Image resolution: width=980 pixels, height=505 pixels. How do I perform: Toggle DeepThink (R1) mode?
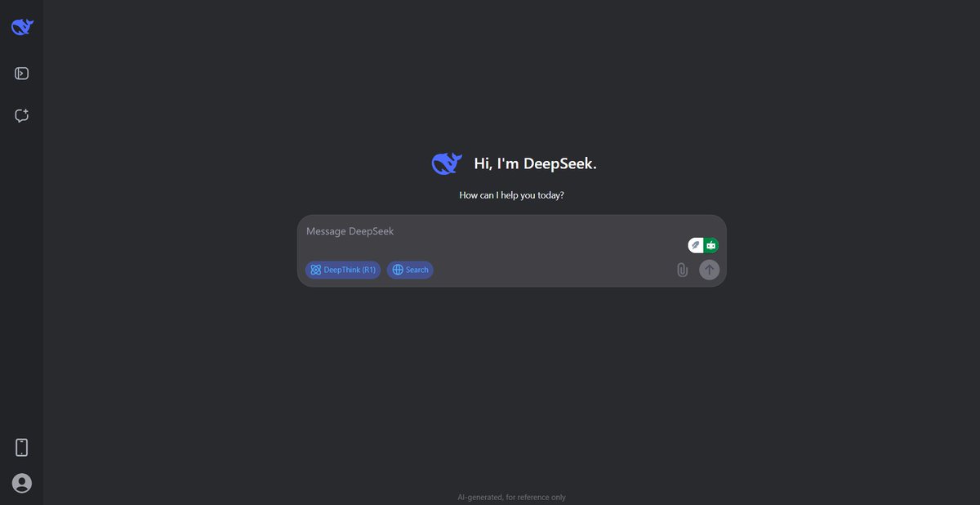pyautogui.click(x=343, y=270)
